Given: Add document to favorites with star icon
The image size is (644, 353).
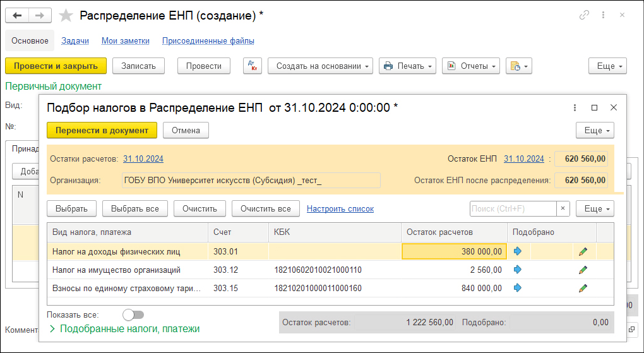Looking at the screenshot, I should point(66,15).
